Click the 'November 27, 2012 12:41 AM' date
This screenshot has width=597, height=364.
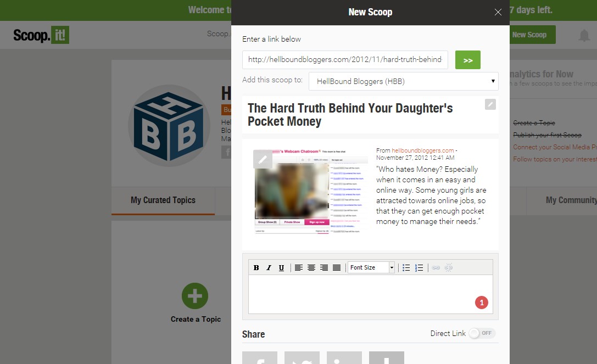[x=415, y=158]
